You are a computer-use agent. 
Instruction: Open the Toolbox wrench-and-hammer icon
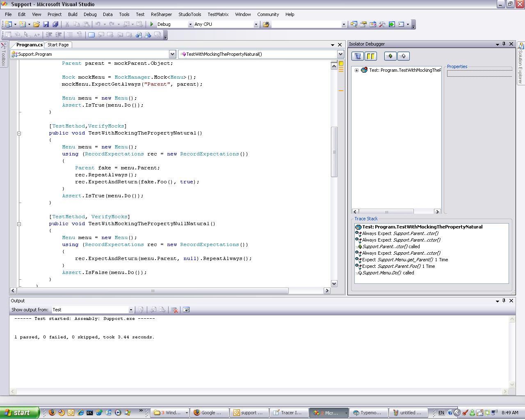(x=382, y=24)
